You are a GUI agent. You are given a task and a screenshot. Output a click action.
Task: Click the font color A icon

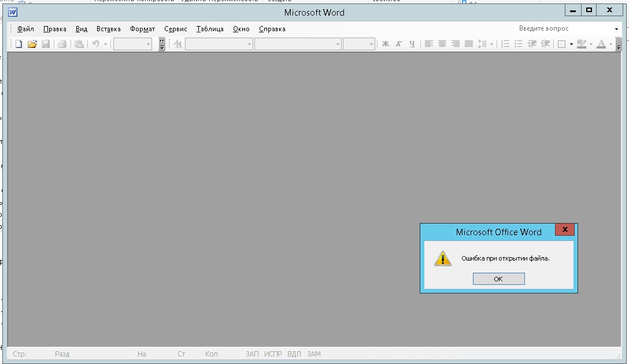[x=601, y=44]
